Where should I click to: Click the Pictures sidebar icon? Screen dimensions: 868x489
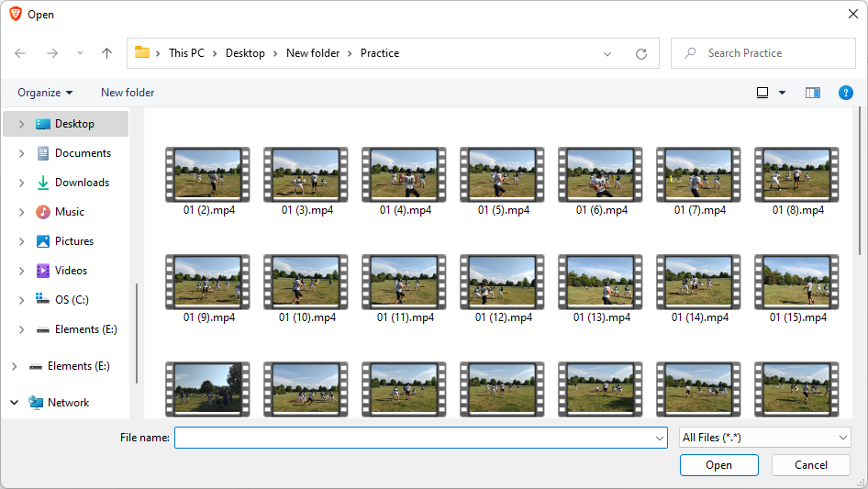[42, 241]
